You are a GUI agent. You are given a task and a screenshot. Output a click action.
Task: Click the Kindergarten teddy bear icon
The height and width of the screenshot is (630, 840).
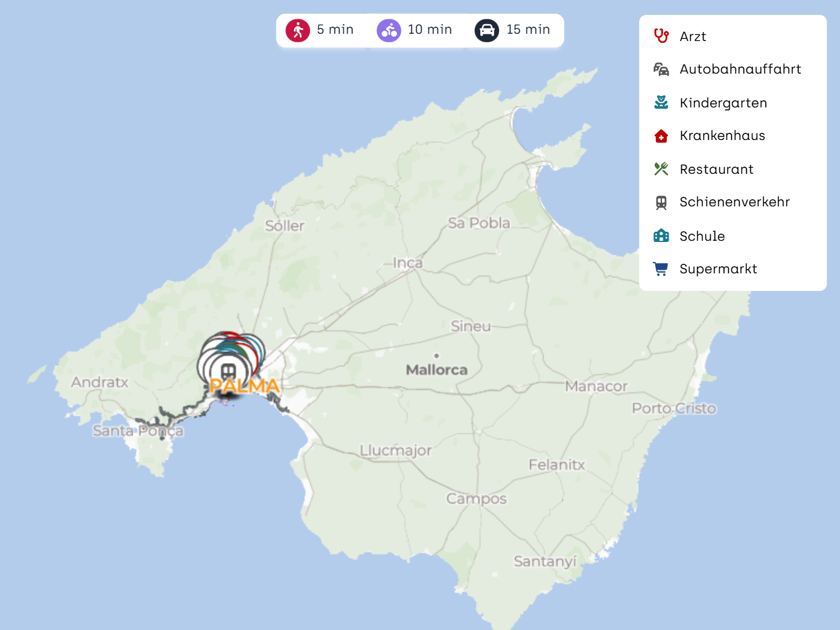coord(661,103)
